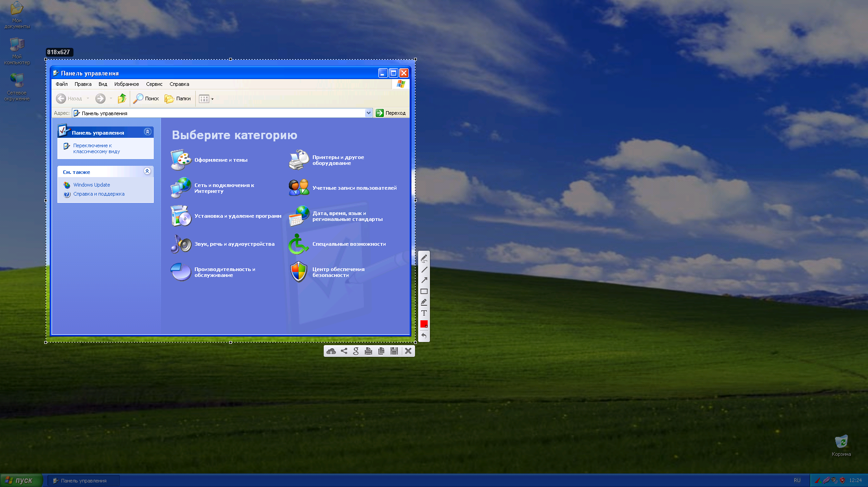Open Учетные записи пользователей category
This screenshot has width=868, height=487.
coord(354,188)
